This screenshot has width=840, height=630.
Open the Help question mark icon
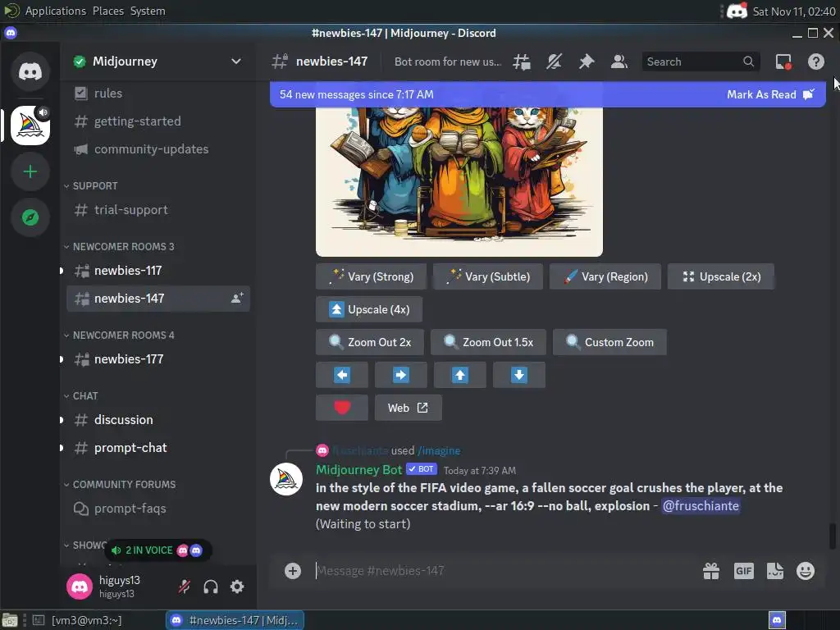click(x=816, y=62)
